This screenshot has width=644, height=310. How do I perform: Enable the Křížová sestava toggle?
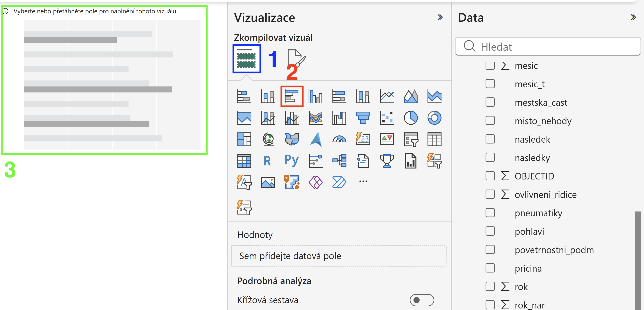point(422,300)
